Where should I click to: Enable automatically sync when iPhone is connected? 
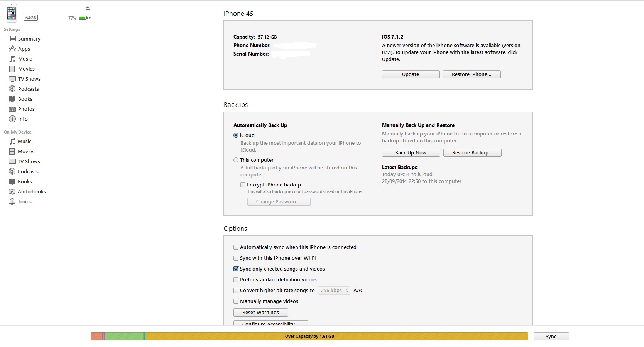click(x=236, y=247)
